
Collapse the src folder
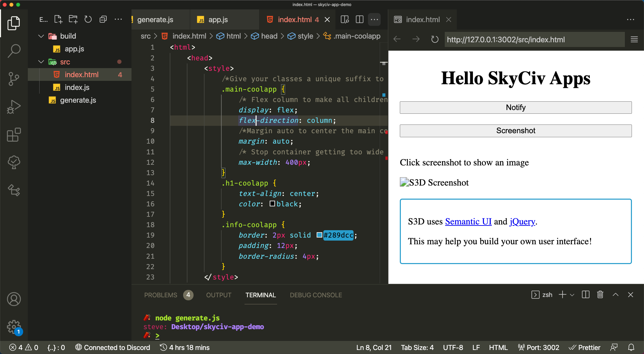pyautogui.click(x=41, y=62)
